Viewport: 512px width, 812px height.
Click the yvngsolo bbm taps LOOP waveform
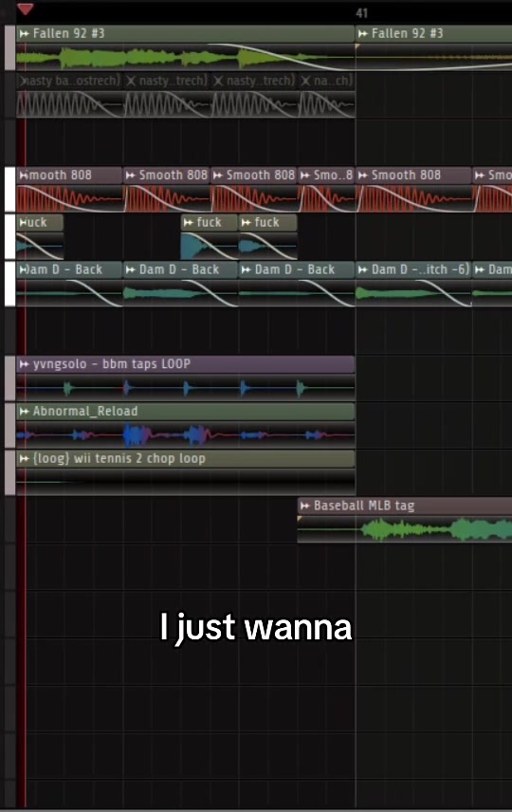click(x=185, y=387)
